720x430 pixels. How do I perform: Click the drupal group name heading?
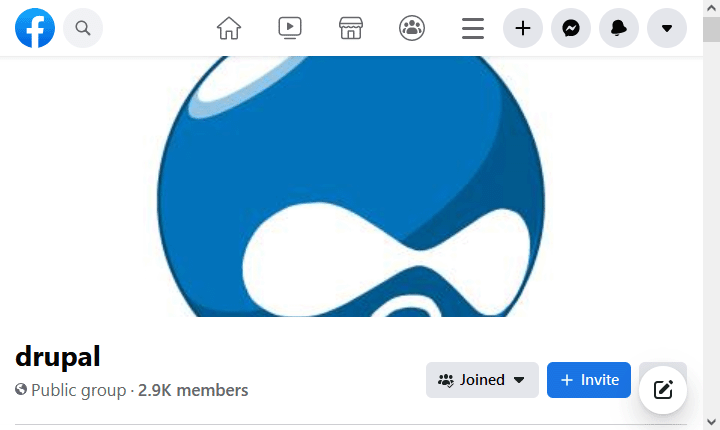click(58, 356)
